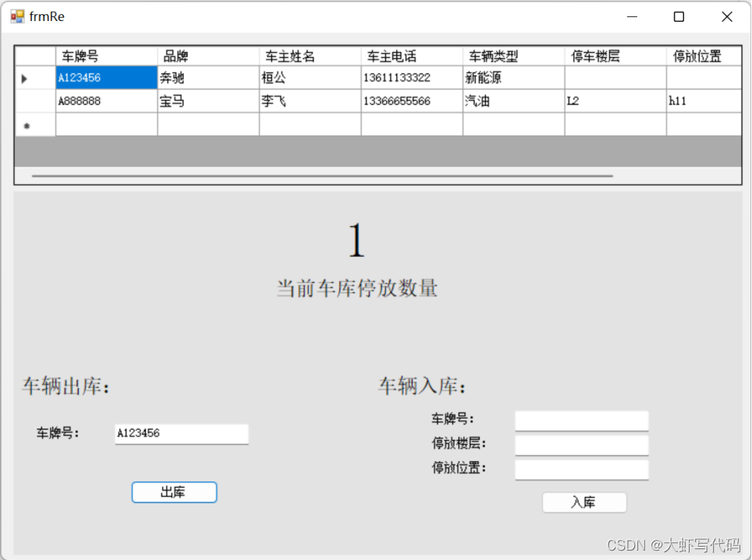Click the 宝马 brand cell
Viewport: 752px width, 560px height.
[x=208, y=101]
